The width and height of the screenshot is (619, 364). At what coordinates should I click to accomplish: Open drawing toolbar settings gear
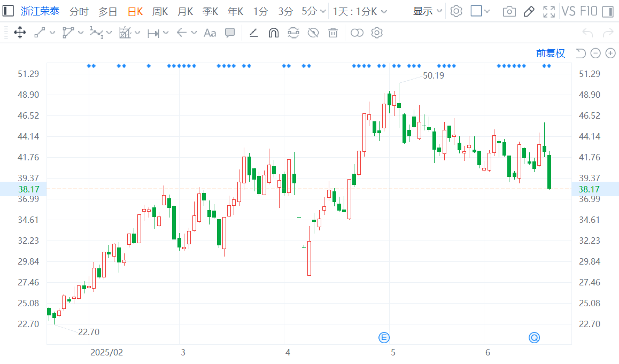pos(377,33)
